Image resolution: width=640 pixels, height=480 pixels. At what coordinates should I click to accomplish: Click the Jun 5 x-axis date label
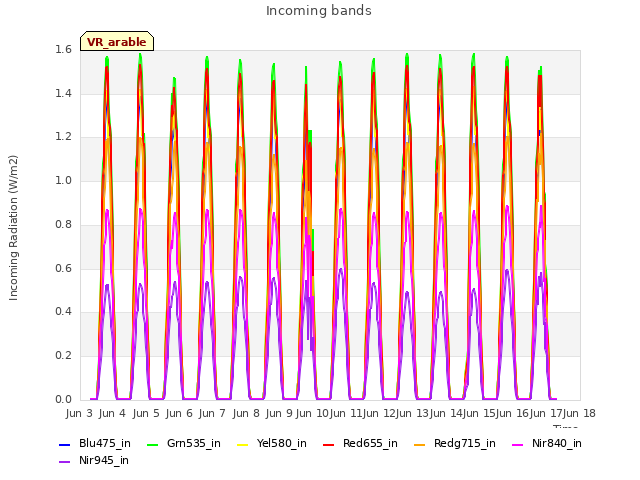click(x=146, y=413)
